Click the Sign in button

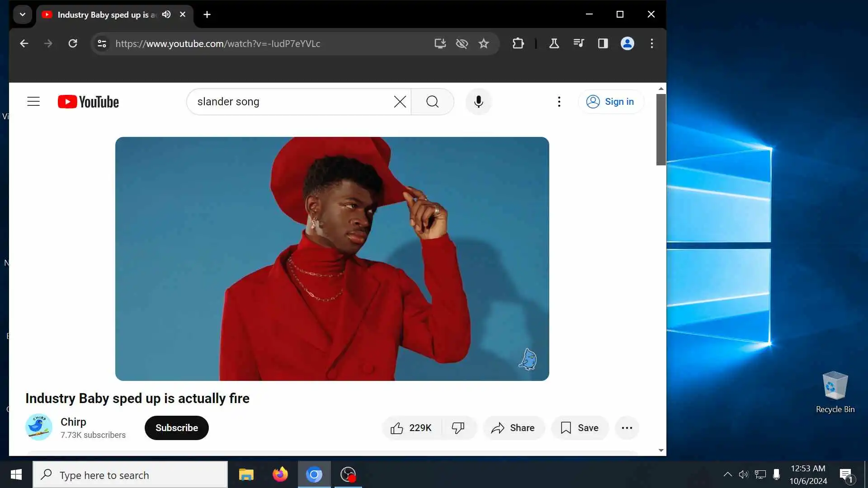[610, 102]
